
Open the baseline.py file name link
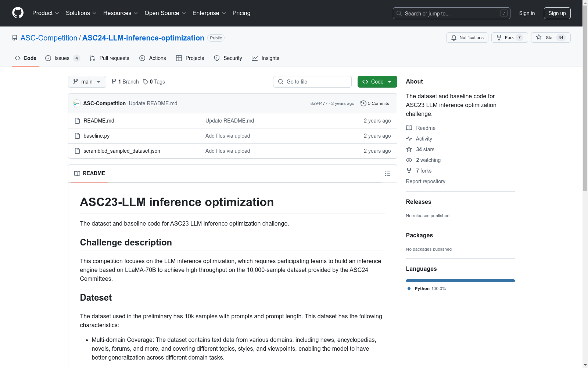pyautogui.click(x=97, y=136)
